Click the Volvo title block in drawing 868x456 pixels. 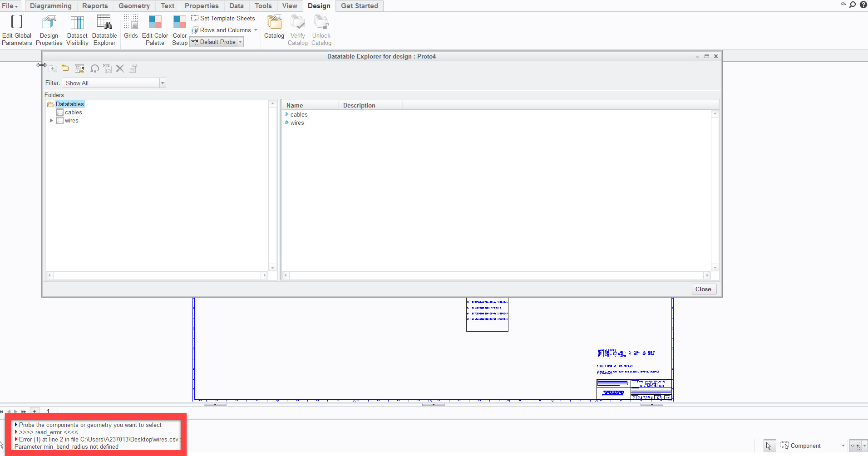point(635,390)
